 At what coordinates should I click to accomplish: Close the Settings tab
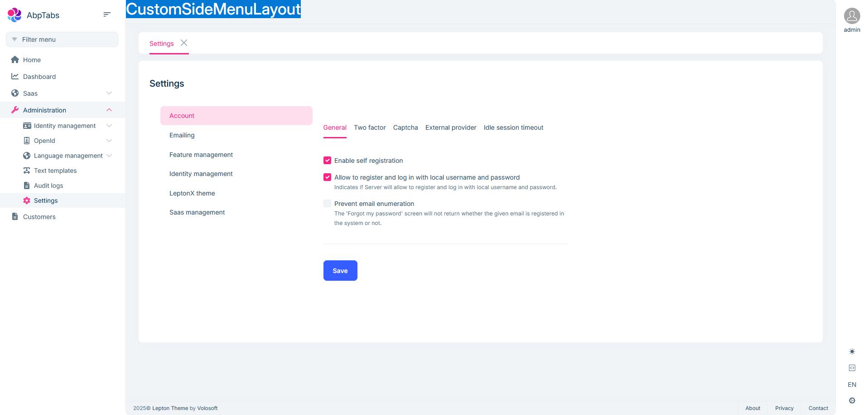pos(184,43)
